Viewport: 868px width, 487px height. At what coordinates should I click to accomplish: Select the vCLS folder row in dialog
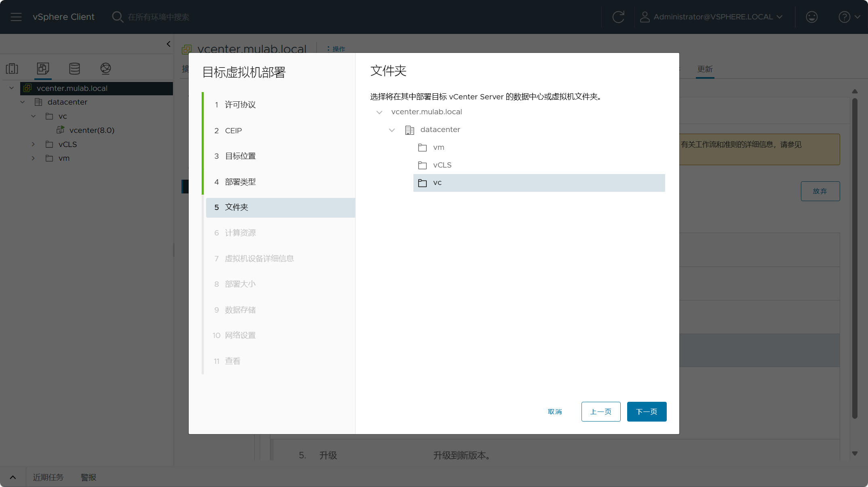539,165
